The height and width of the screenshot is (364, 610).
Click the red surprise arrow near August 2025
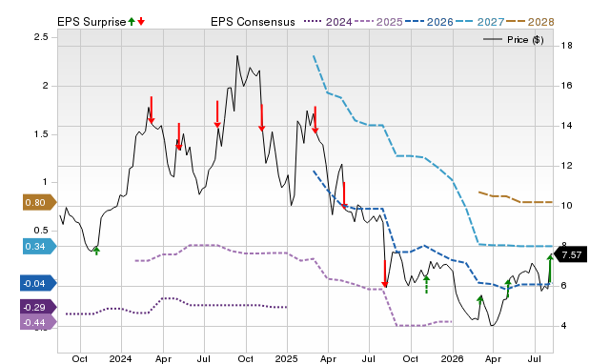tap(385, 273)
